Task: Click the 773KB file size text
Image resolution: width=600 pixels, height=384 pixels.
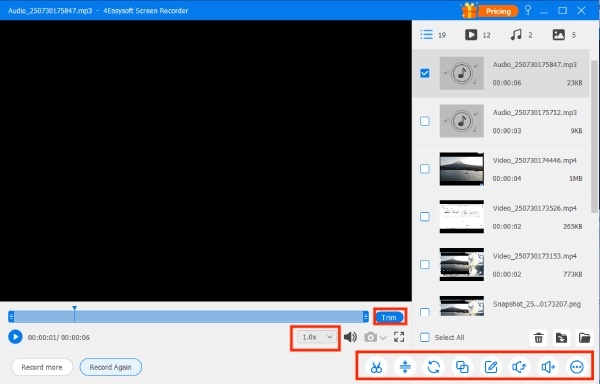Action: (572, 274)
